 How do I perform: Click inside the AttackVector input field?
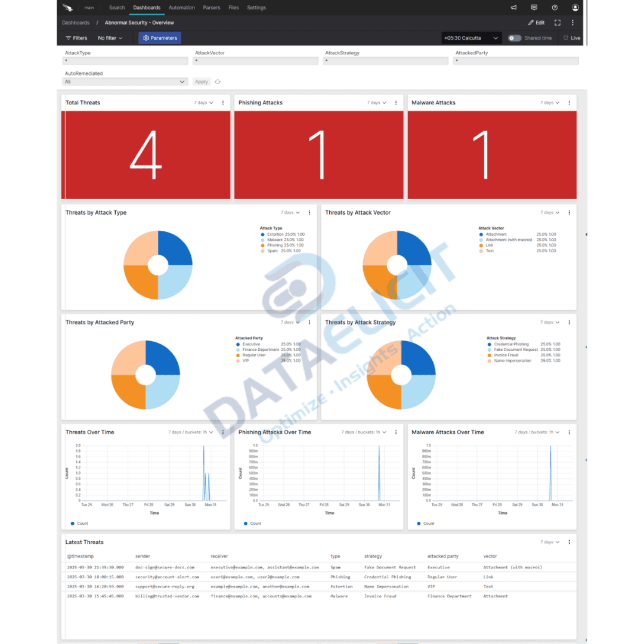tap(255, 60)
